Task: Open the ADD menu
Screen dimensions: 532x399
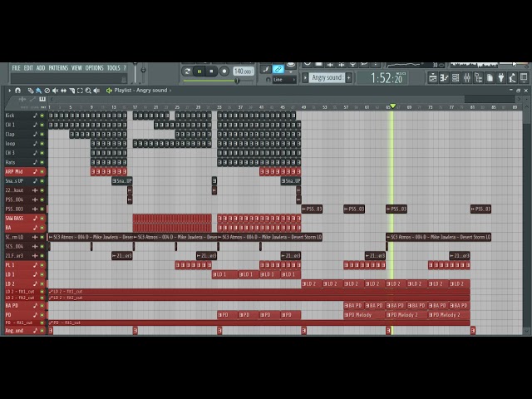Action: pyautogui.click(x=41, y=68)
